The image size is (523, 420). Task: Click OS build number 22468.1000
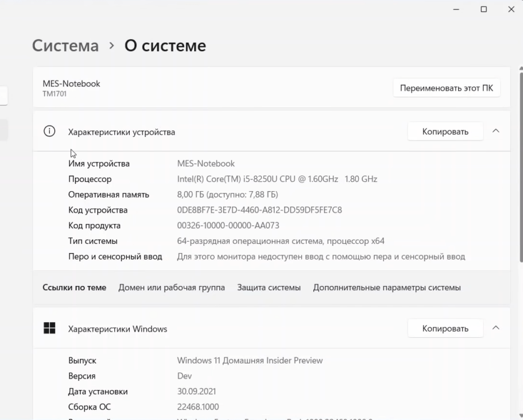point(198,407)
